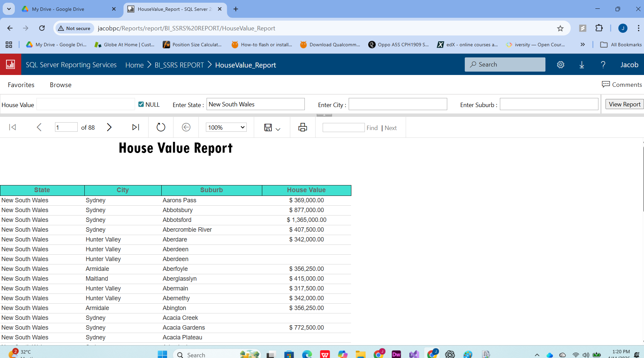644x358 pixels.
Task: Refresh the report with circular arrow
Action: pos(161,127)
